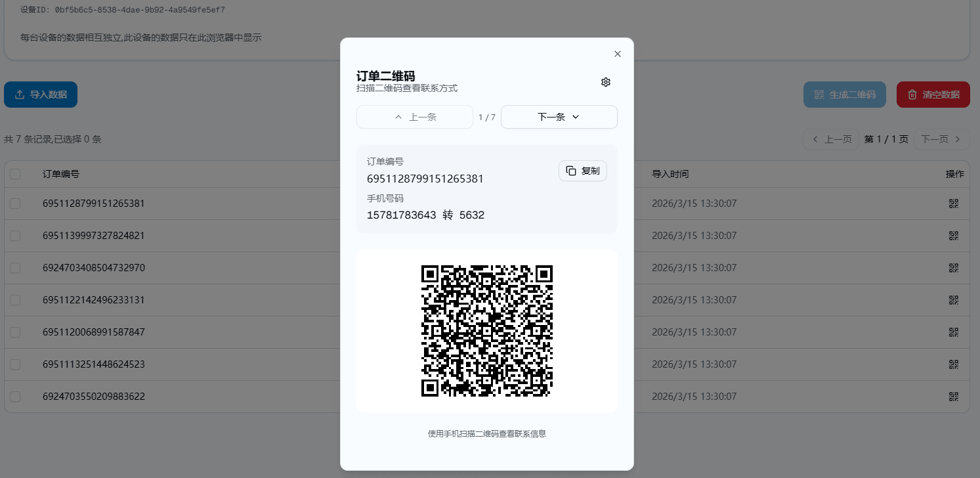The height and width of the screenshot is (478, 980).
Task: Click the 设备ID text line
Action: pos(123,10)
